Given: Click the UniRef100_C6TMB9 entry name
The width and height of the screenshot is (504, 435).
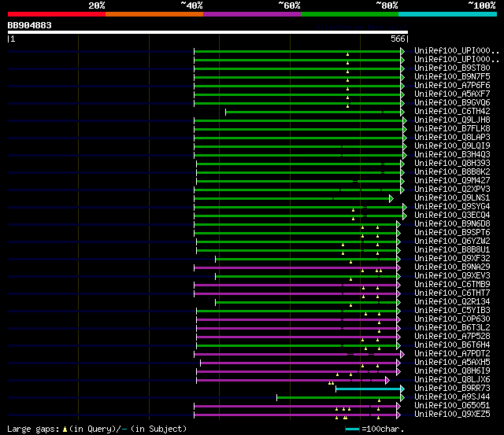Looking at the screenshot, I should pos(452,285).
